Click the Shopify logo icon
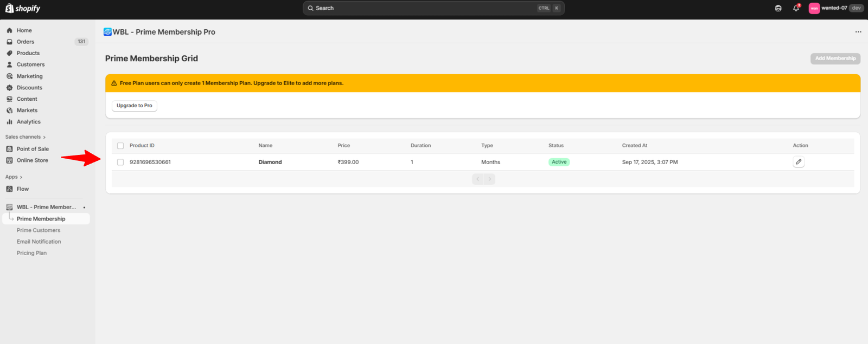The width and height of the screenshot is (868, 344). tap(9, 8)
